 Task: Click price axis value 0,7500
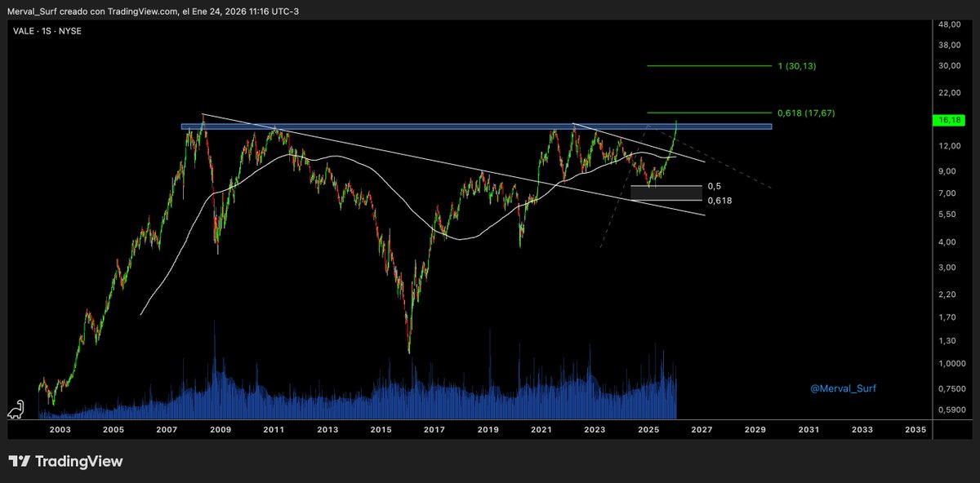click(951, 388)
